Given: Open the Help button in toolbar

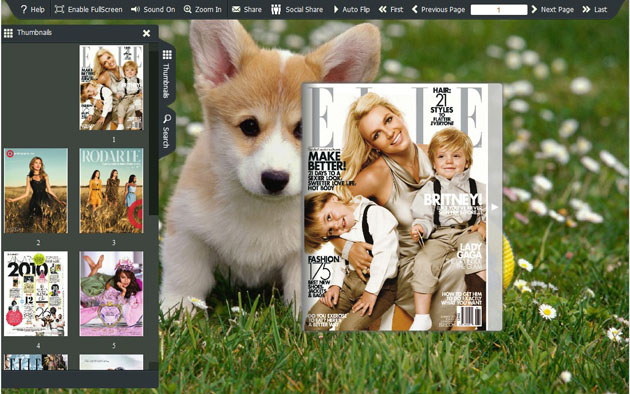Looking at the screenshot, I should [x=32, y=9].
